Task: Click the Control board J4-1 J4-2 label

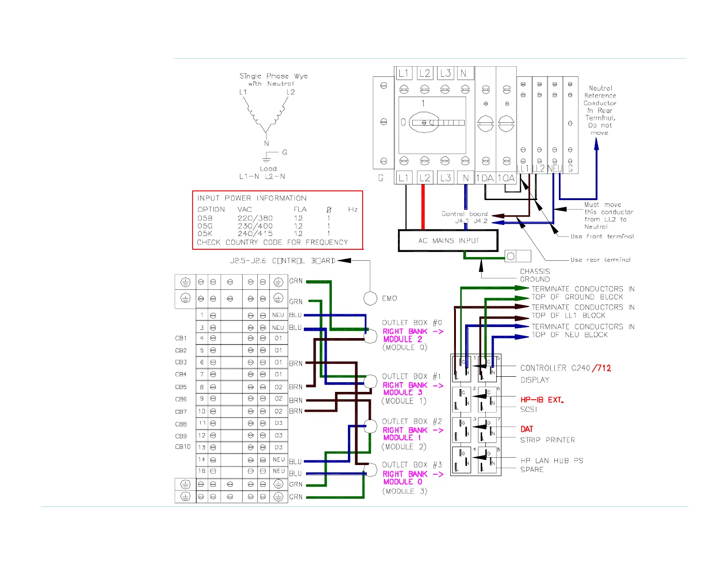Action: point(465,218)
